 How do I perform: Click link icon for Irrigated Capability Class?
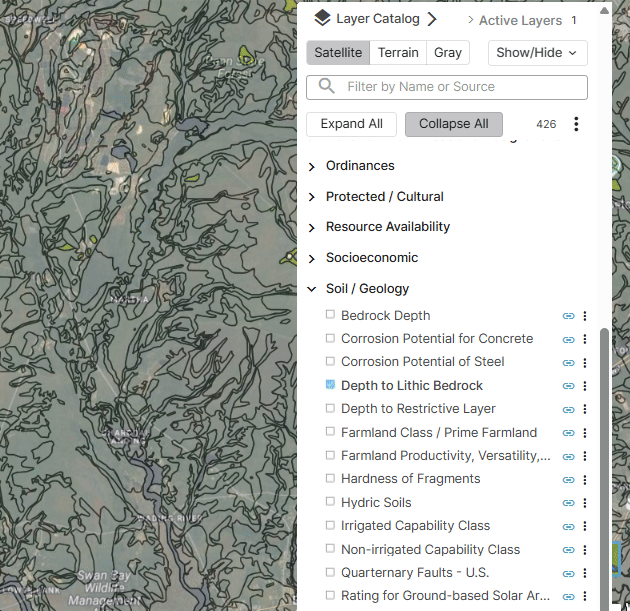[569, 527]
